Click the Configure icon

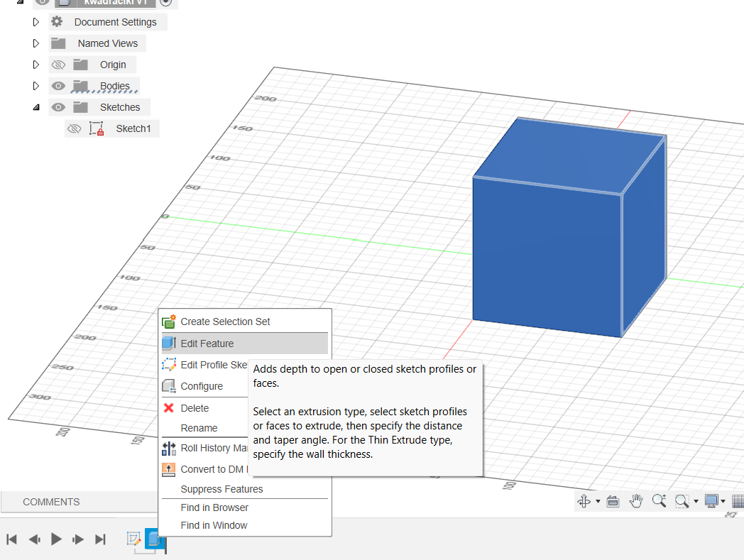[x=169, y=386]
